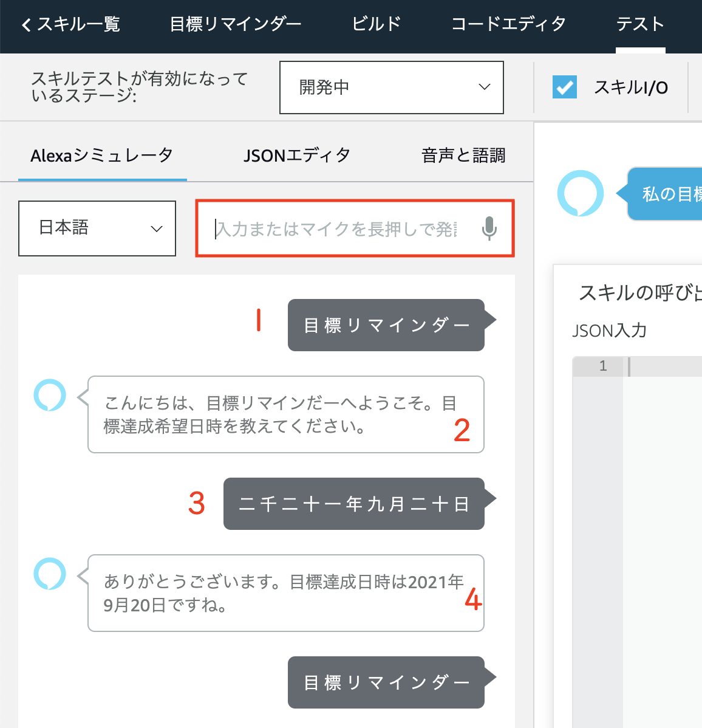Viewport: 702px width, 728px height.
Task: Open the 音声と語調 tab
Action: pos(463,156)
